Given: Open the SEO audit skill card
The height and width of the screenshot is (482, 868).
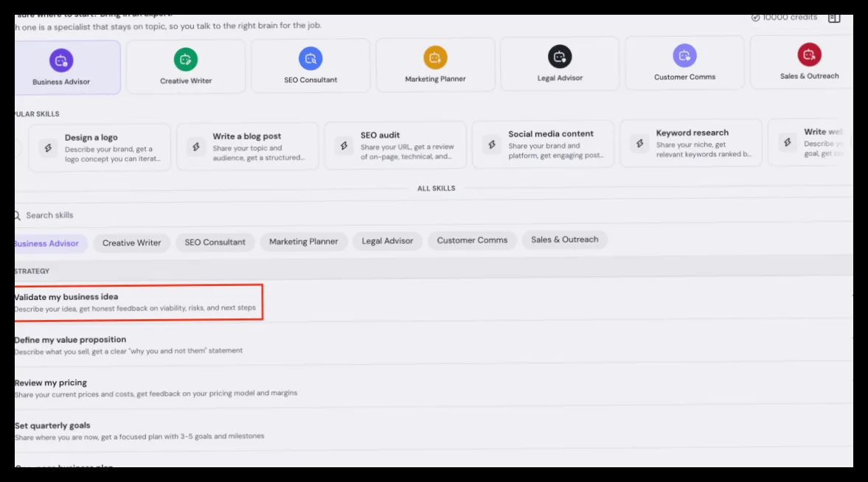Looking at the screenshot, I should (395, 145).
